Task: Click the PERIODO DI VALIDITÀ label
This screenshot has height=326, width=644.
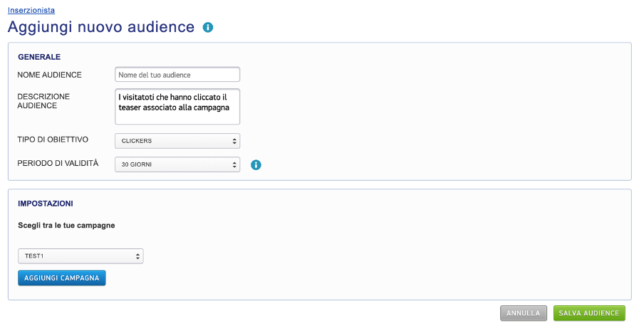Action: pos(63,164)
